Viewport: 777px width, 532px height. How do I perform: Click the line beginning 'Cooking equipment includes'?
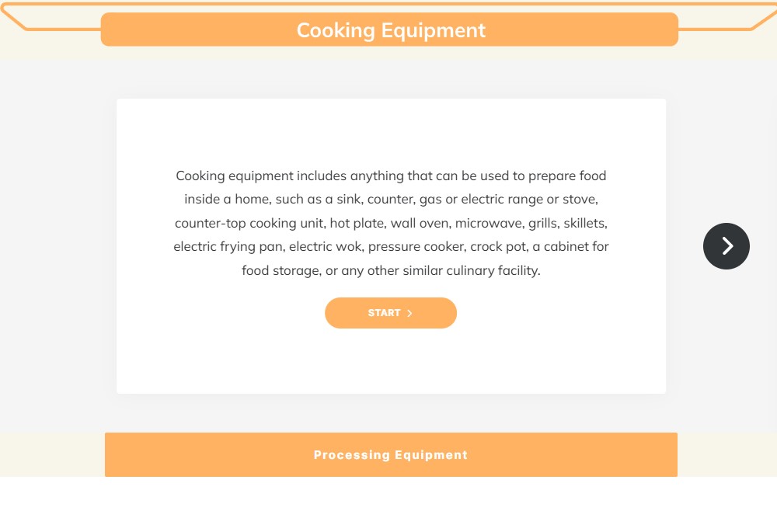[391, 176]
